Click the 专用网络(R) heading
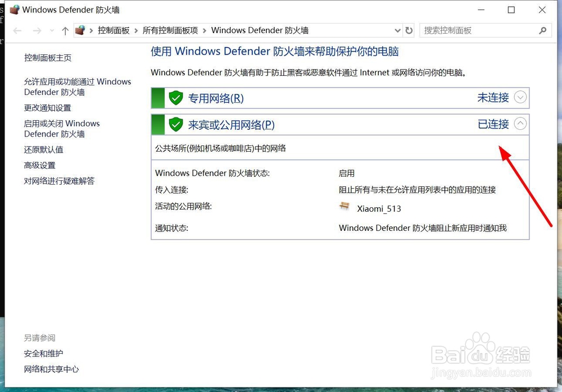The width and height of the screenshot is (562, 392). [x=216, y=98]
